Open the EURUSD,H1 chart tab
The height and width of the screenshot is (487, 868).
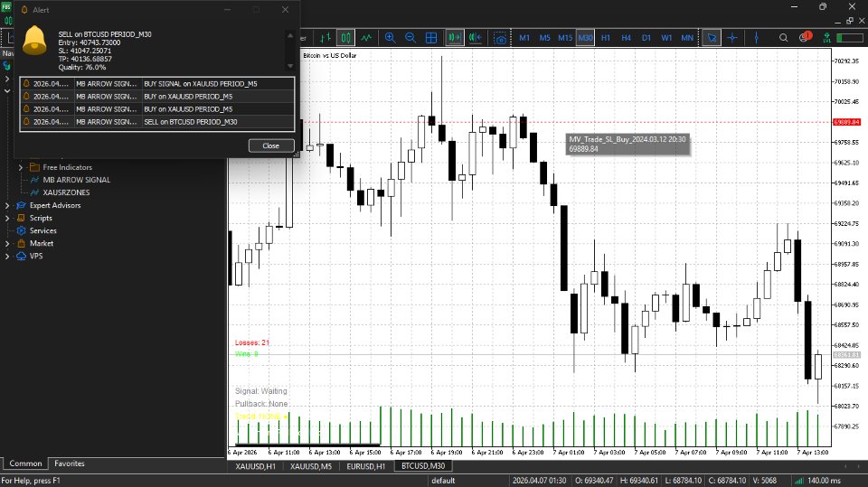tap(365, 466)
